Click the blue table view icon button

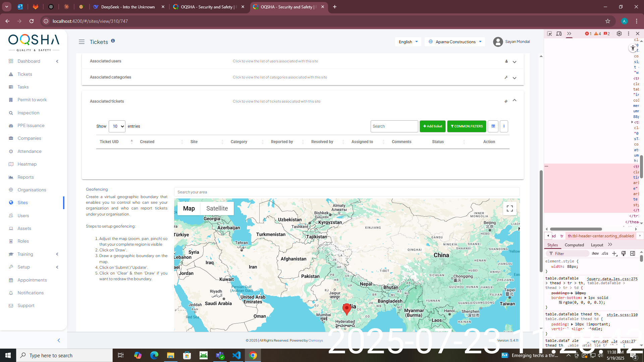click(493, 126)
